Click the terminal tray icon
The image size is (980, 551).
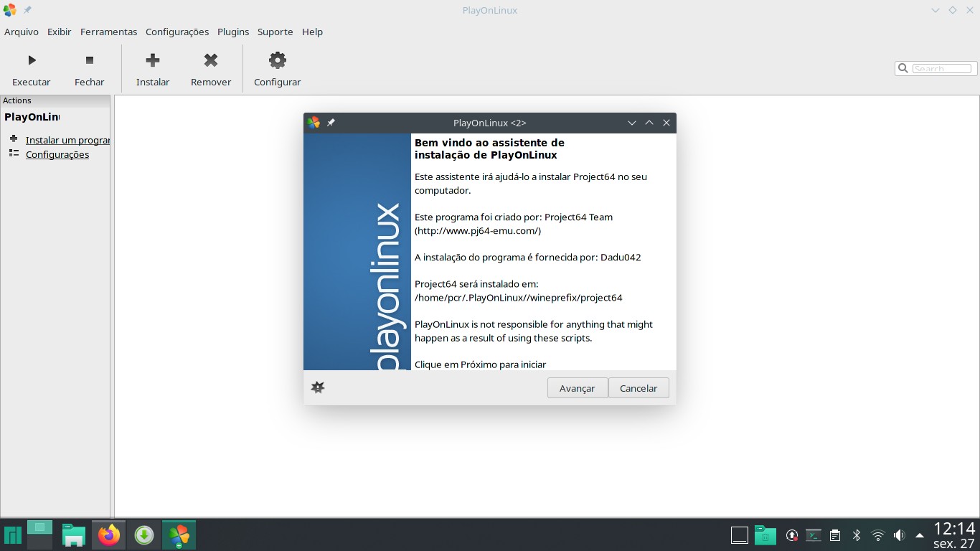click(814, 535)
